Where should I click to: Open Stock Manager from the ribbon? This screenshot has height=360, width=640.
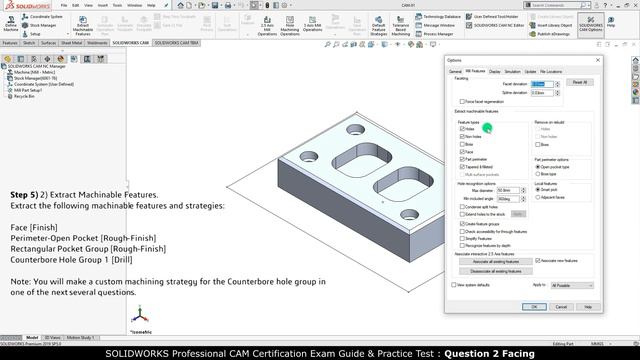(x=39, y=25)
